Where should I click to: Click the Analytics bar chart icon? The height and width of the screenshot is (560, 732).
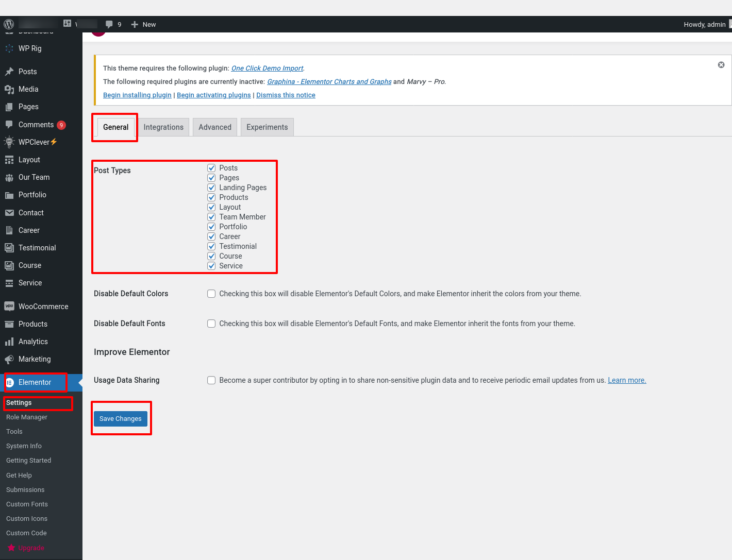(x=9, y=342)
